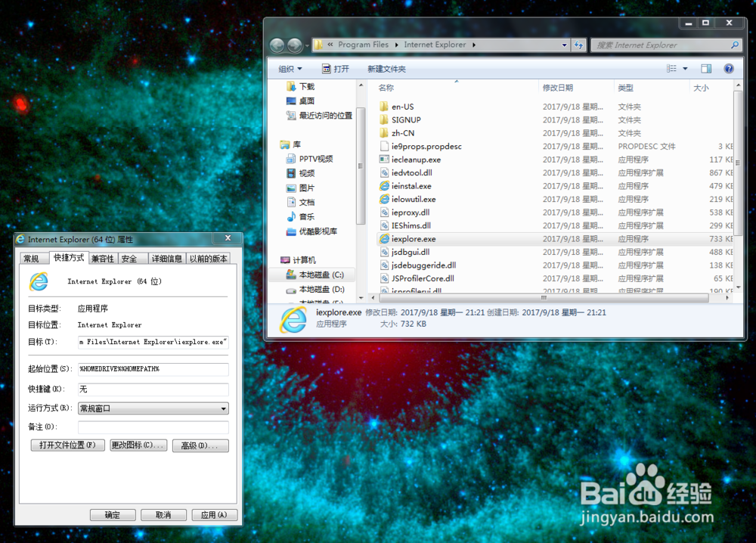Viewport: 756px width, 543px height.
Task: Open the help question mark icon
Action: (729, 69)
